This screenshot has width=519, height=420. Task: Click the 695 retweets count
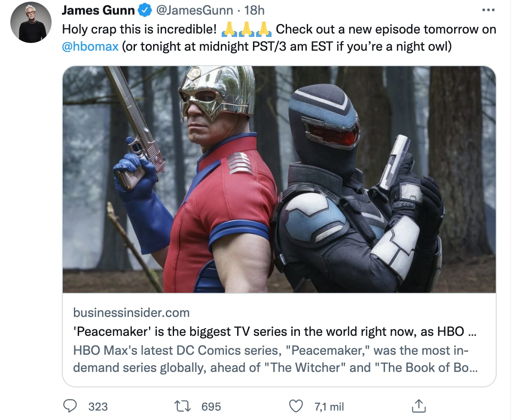pyautogui.click(x=211, y=407)
